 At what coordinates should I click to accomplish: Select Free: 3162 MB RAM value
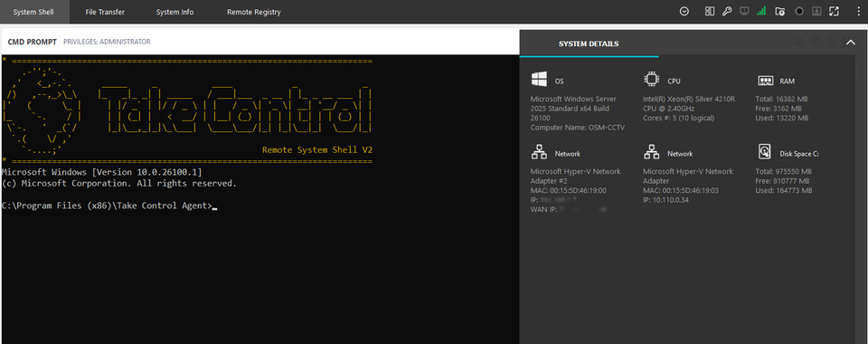[x=778, y=109]
